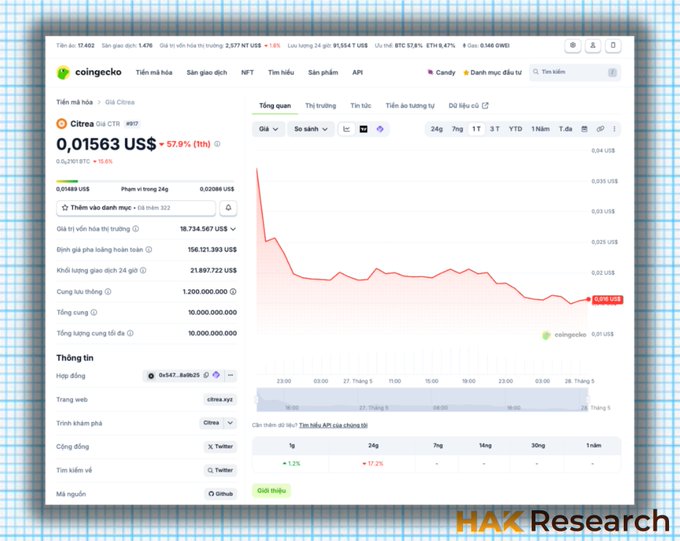Switch to the Tổng quan tab
The width and height of the screenshot is (680, 541).
click(x=275, y=106)
